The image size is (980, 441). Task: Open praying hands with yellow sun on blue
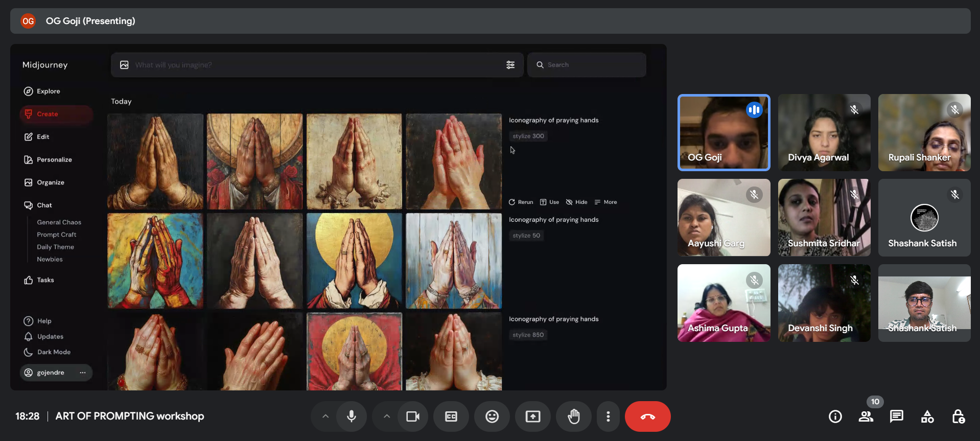pyautogui.click(x=354, y=261)
